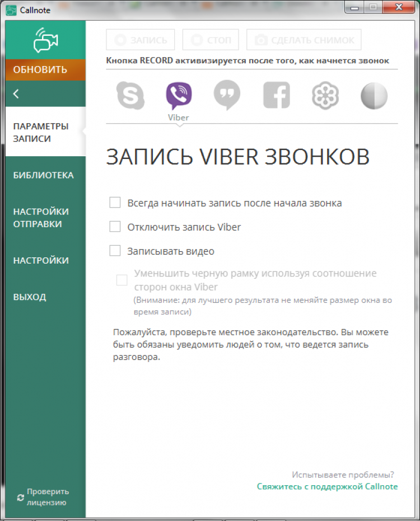Screen dimensions: 420x521
Task: Click the 'Viber' label under the icon
Action: pyautogui.click(x=178, y=118)
